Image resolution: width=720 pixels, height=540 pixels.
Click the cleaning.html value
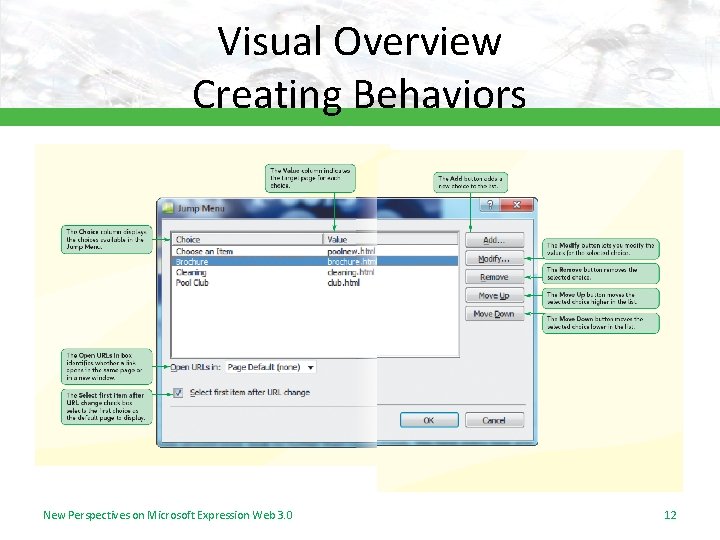(x=351, y=272)
